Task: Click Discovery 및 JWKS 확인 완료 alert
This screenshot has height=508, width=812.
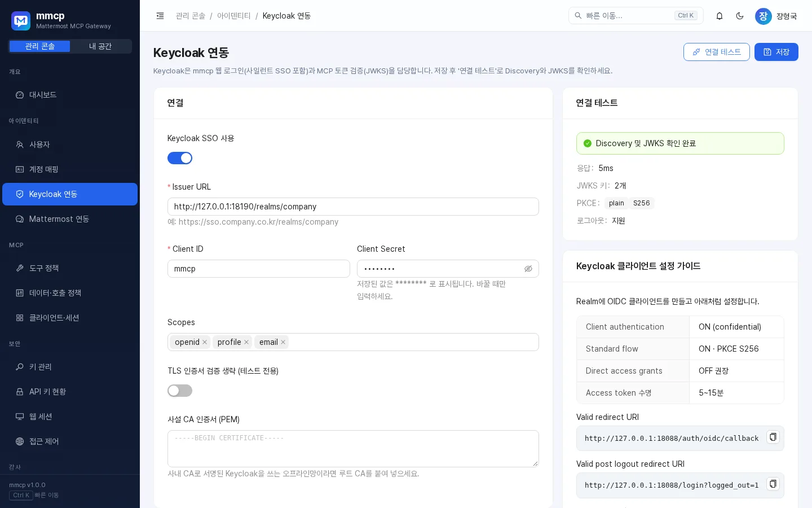Action: 680,143
